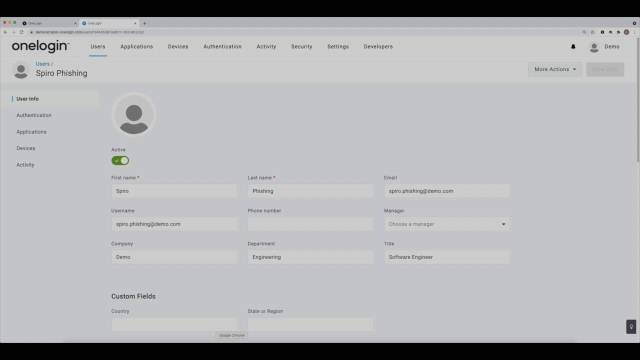This screenshot has height=360, width=640.
Task: Open the Applications menu
Action: (137, 47)
